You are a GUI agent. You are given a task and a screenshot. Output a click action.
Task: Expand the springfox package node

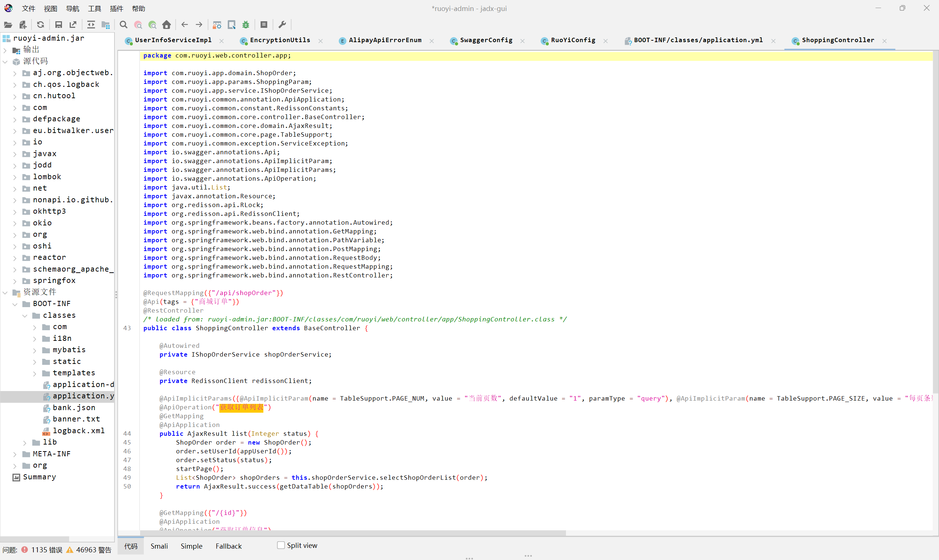pyautogui.click(x=15, y=281)
